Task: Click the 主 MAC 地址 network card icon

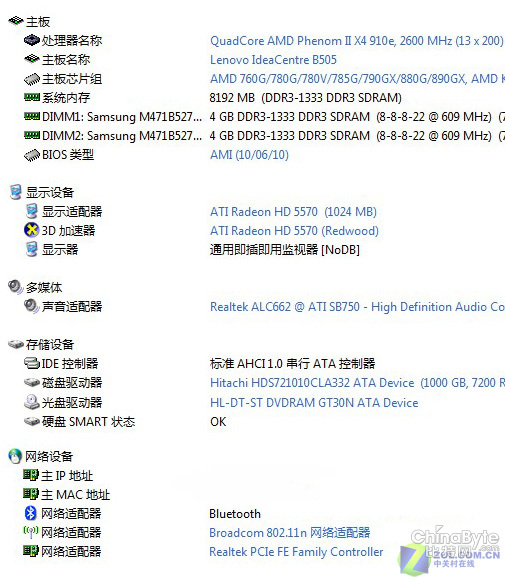Action: [x=31, y=494]
